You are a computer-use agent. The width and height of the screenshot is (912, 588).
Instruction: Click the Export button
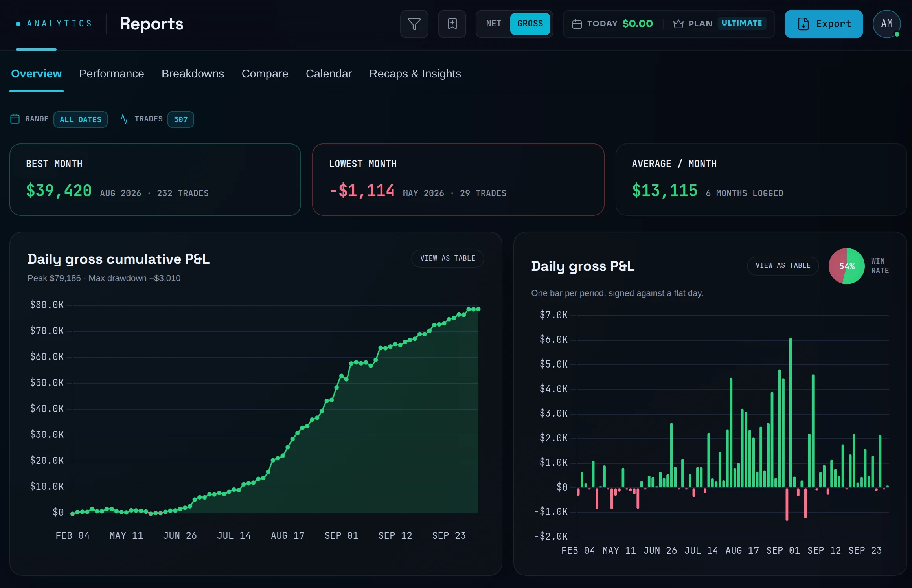(824, 24)
